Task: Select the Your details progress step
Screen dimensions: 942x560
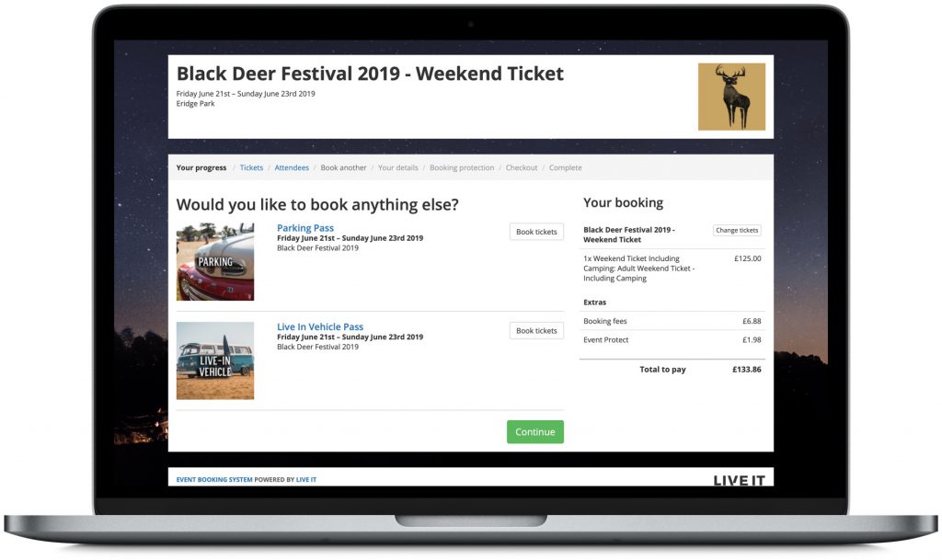Action: click(397, 168)
